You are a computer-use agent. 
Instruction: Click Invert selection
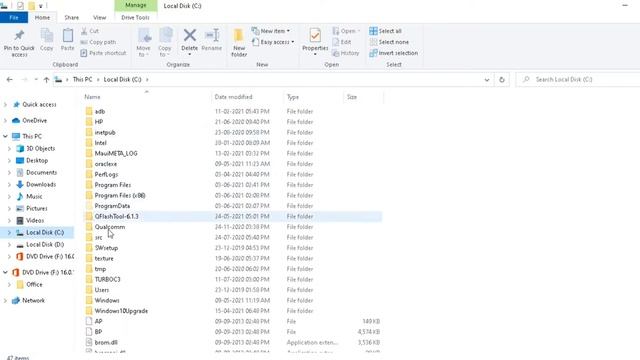point(393,53)
